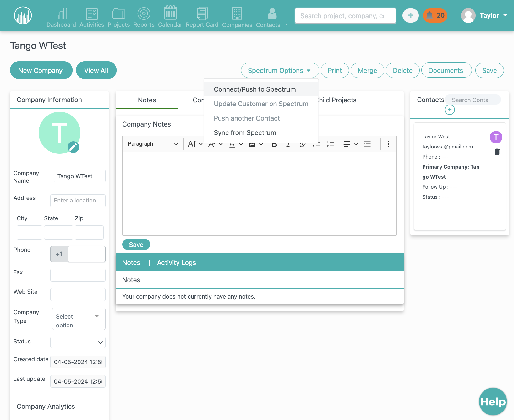Go to Activities in the top nav
This screenshot has width=514, height=420.
[92, 18]
